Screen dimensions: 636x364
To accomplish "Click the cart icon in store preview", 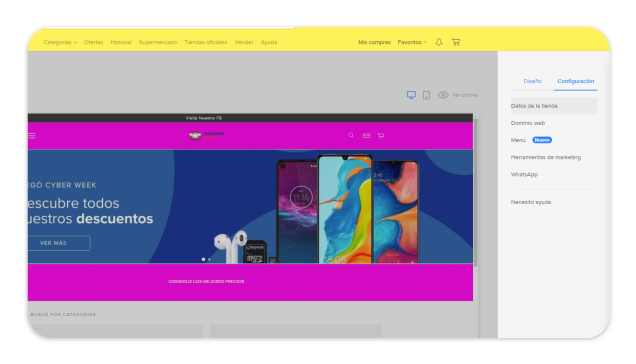I will coord(380,136).
